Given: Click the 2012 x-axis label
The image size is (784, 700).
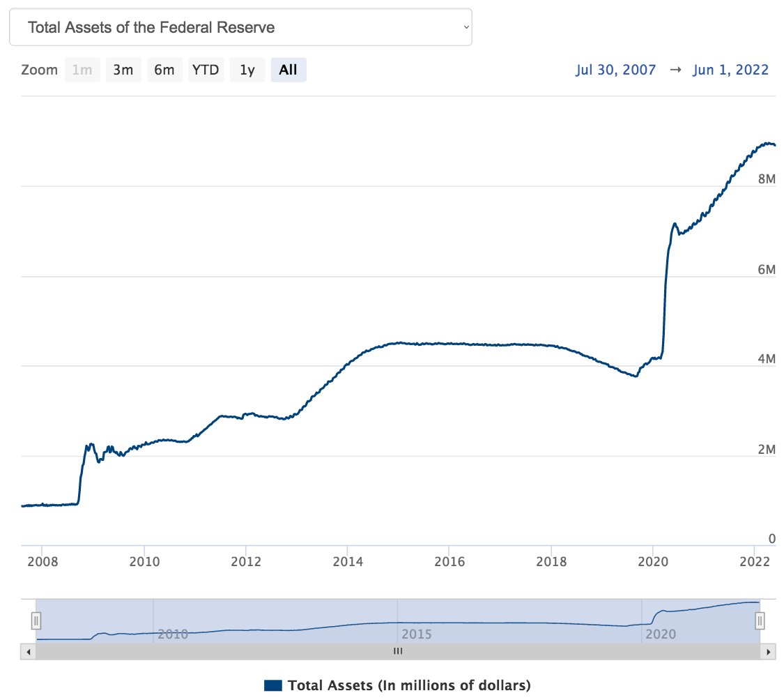Looking at the screenshot, I should click(x=246, y=561).
